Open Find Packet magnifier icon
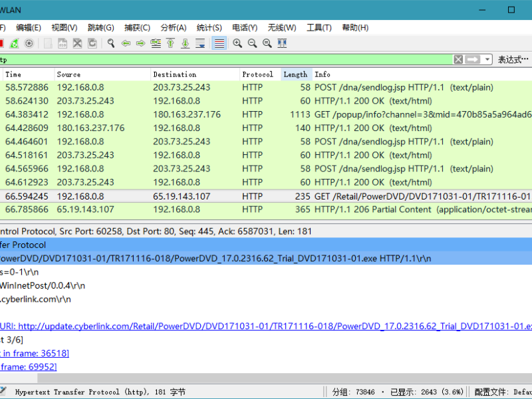Screen dimensions: 532x399 [111, 43]
